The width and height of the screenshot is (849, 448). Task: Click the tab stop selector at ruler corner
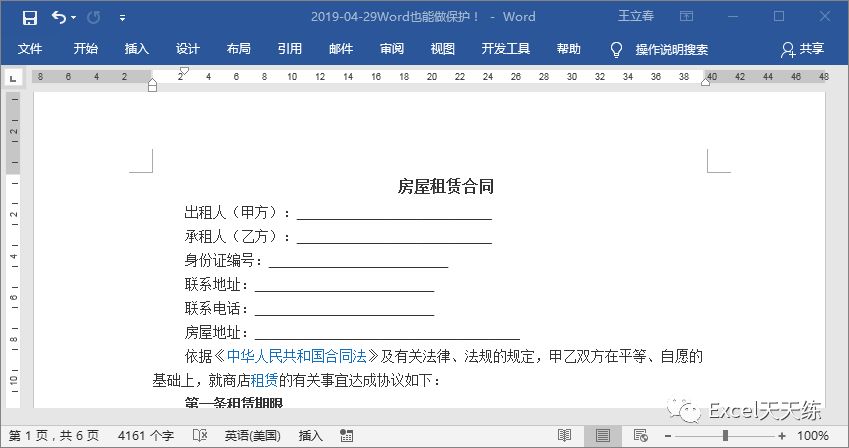click(13, 79)
